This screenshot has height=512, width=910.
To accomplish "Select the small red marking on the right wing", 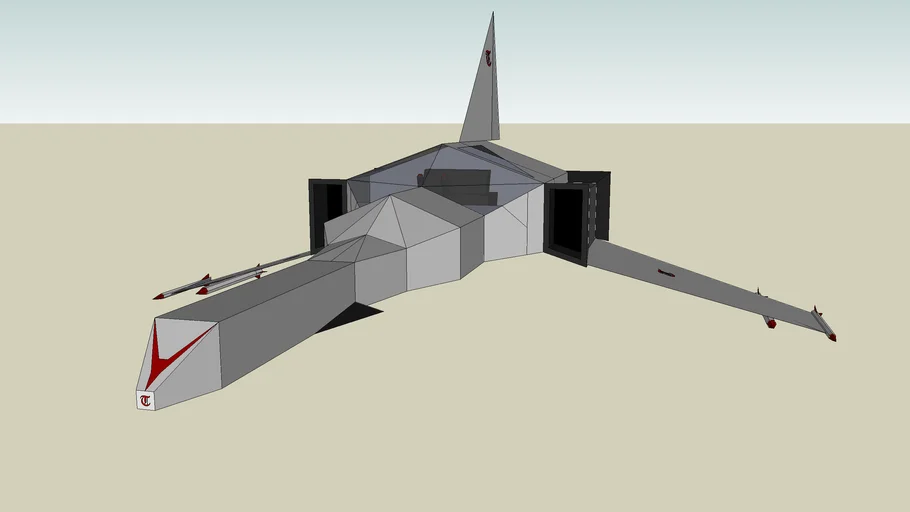I will click(666, 272).
